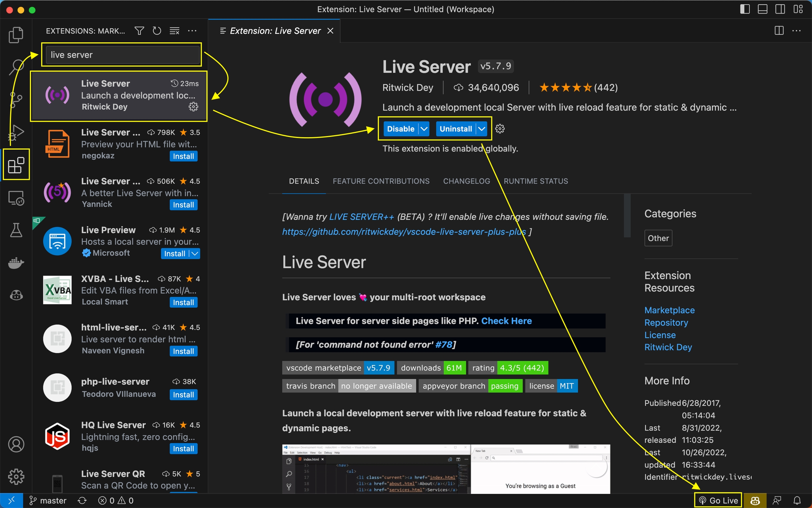
Task: Toggle the bottom panel layout button
Action: (762, 9)
